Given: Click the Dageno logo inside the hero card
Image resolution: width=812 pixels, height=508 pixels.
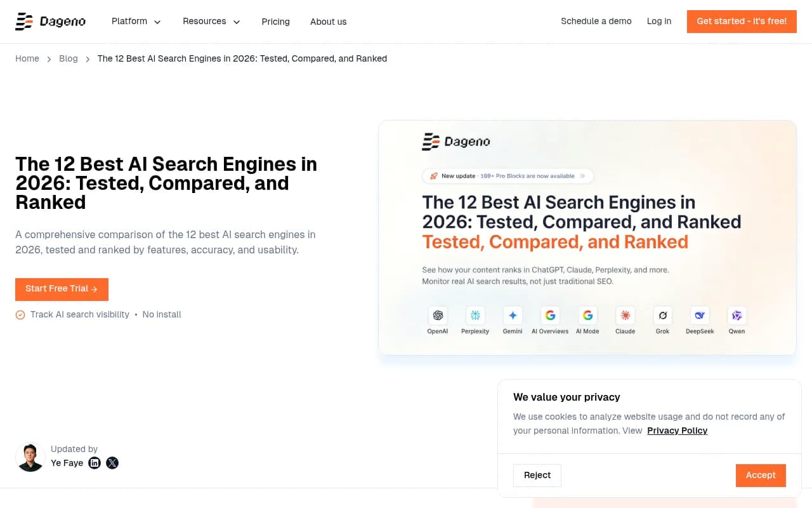Looking at the screenshot, I should pos(456,142).
